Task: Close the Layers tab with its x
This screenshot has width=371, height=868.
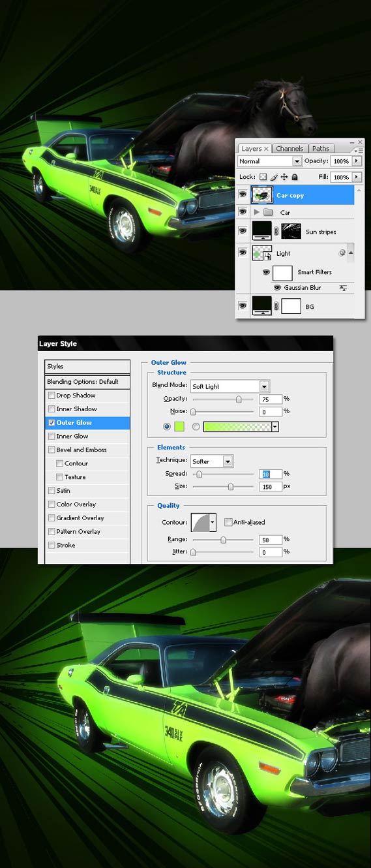Action: (266, 149)
